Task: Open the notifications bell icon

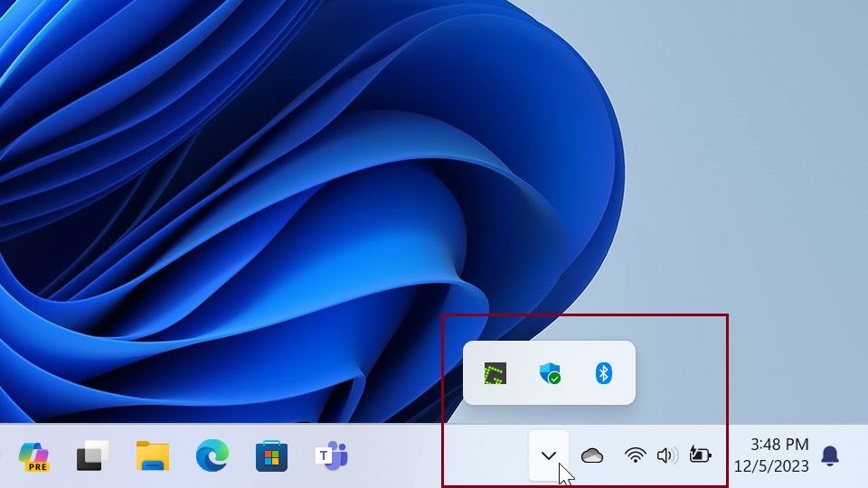Action: (x=829, y=455)
